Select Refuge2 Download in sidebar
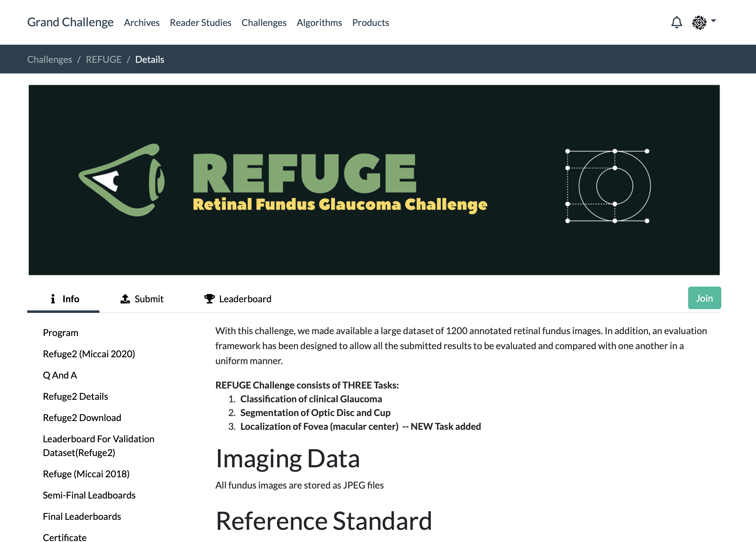Viewport: 756px width, 542px height. (x=82, y=418)
